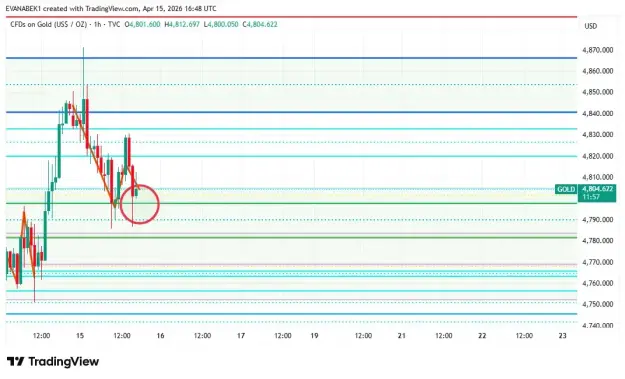Click the 12:00 label between 17 and 19
The height and width of the screenshot is (379, 625).
(x=283, y=336)
